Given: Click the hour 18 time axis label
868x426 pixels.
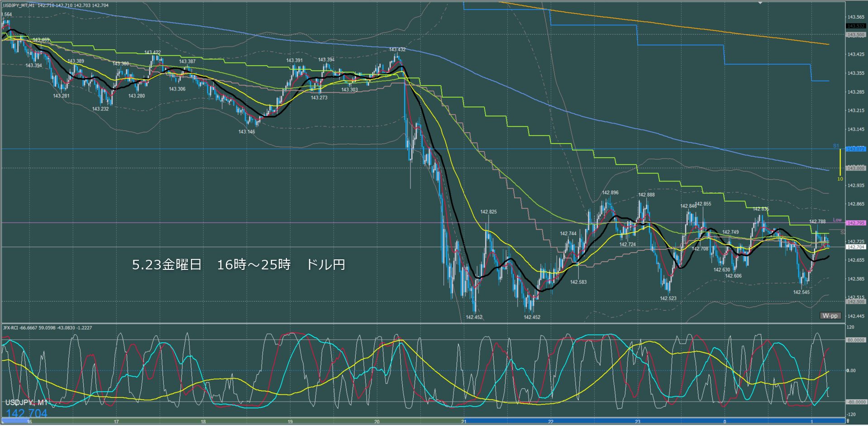Looking at the screenshot, I should click(203, 421).
